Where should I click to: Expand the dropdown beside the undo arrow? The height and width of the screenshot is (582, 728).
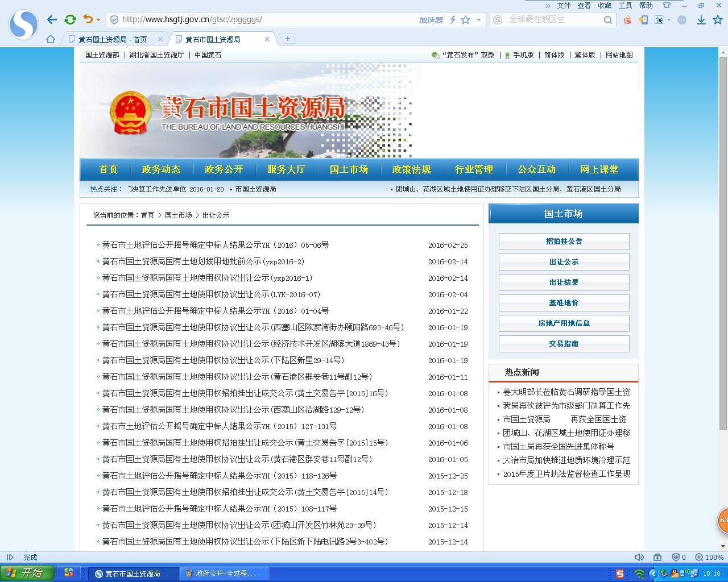[98, 20]
